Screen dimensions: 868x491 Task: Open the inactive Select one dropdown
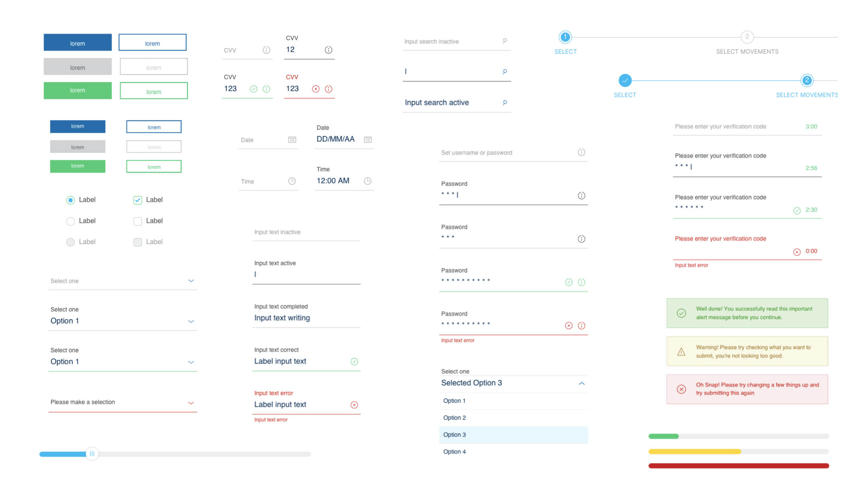coord(191,281)
